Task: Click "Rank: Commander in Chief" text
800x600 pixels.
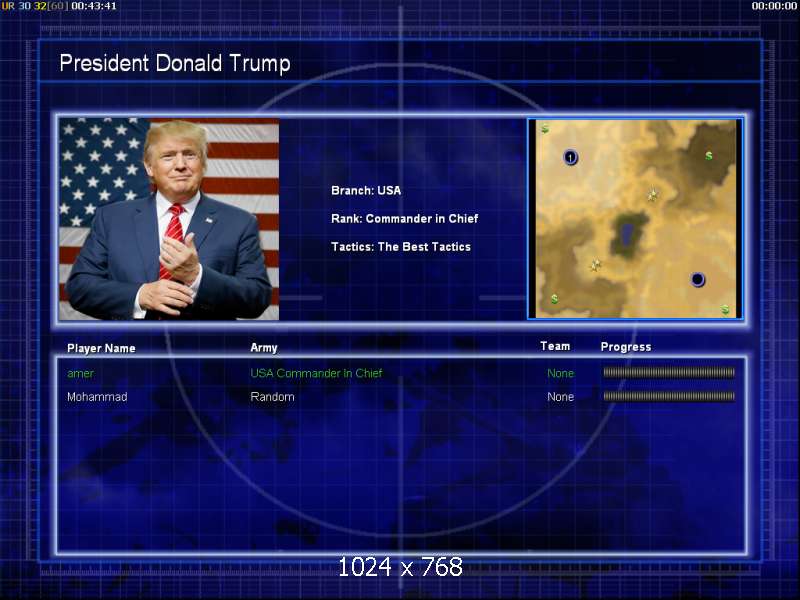Action: pos(404,219)
